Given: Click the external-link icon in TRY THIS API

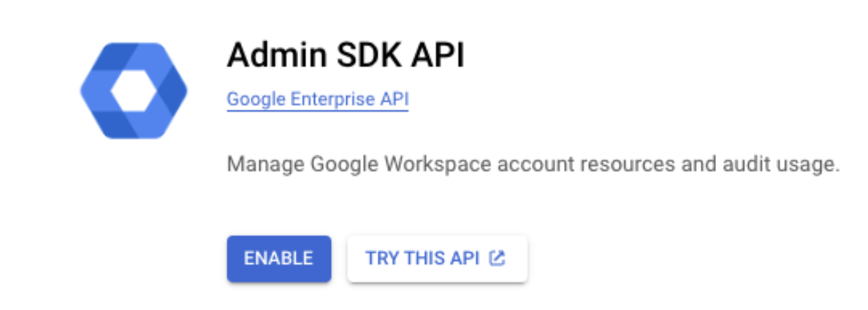Looking at the screenshot, I should coord(497,259).
